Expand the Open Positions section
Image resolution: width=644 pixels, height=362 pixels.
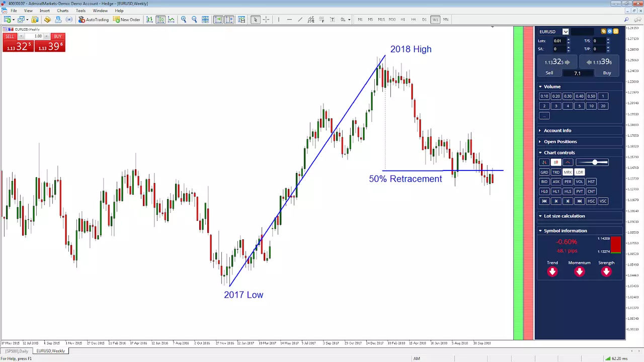pos(540,142)
